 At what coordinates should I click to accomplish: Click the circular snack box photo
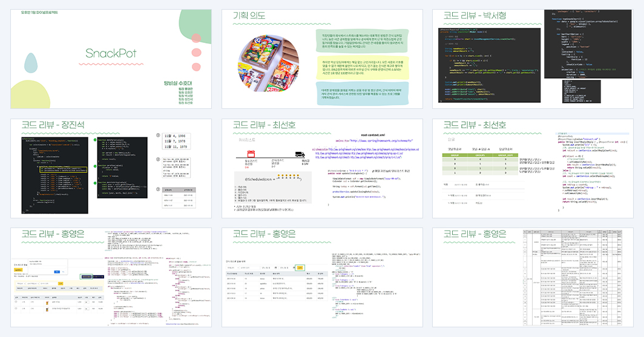point(269,63)
